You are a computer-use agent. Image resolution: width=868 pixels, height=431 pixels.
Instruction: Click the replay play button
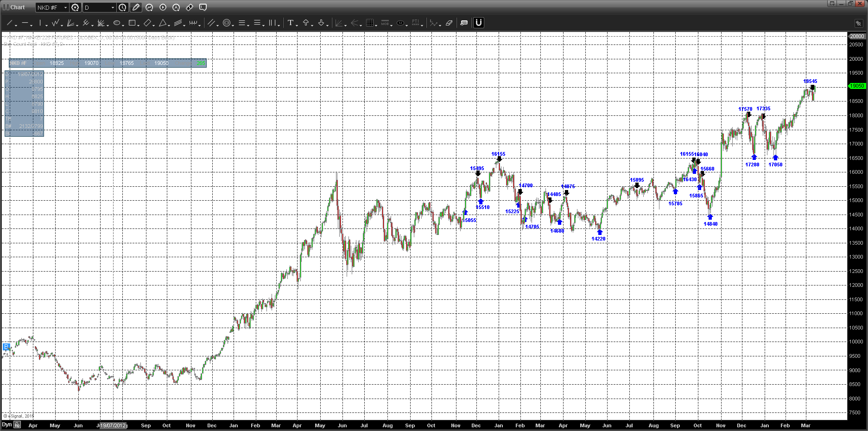coord(163,7)
